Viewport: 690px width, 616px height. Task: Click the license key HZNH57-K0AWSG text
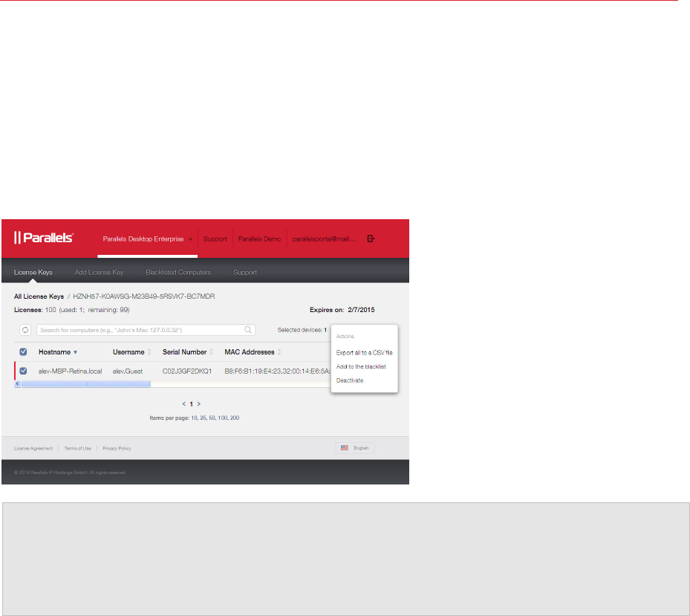pos(144,296)
